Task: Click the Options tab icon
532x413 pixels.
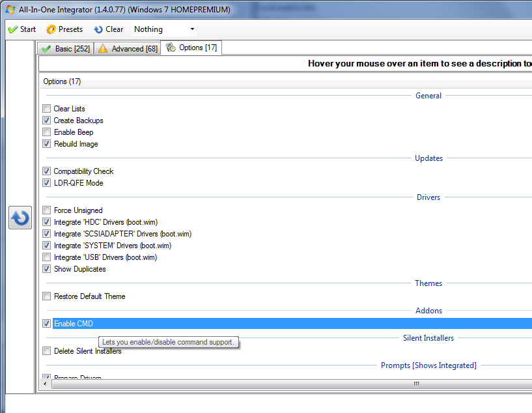Action: point(171,48)
